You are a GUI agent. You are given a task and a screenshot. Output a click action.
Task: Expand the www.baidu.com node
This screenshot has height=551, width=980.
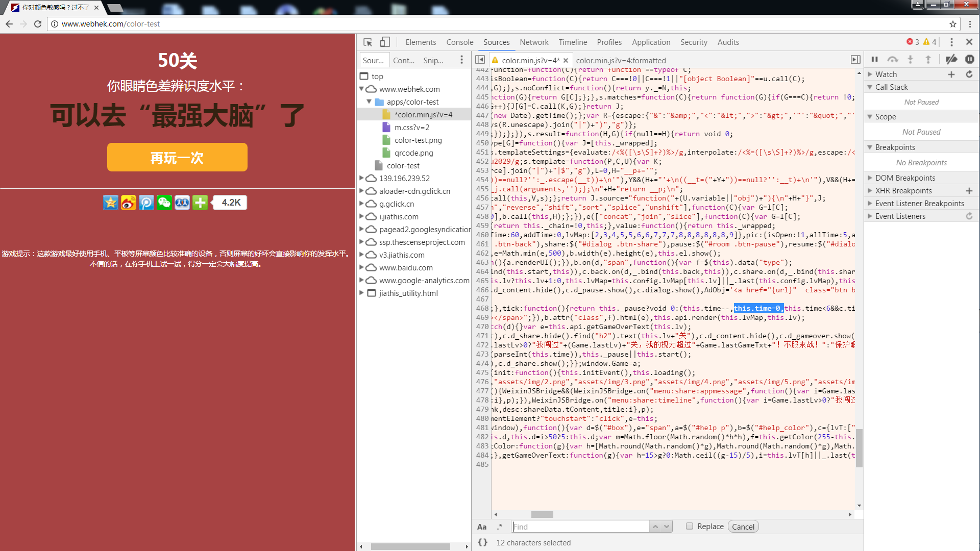click(x=361, y=267)
